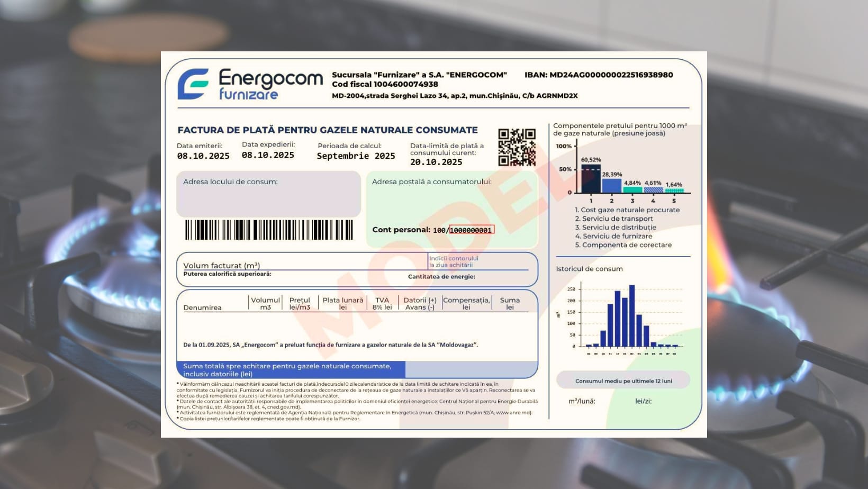Click the 'Suma totală spre achitare' blue banner
The width and height of the screenshot is (868, 489).
(x=291, y=369)
